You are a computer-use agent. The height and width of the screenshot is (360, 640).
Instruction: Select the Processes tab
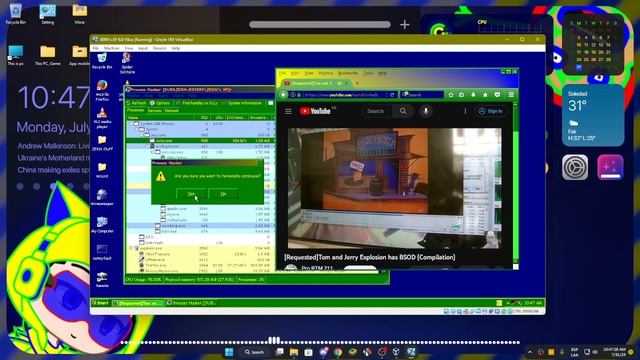pos(136,110)
